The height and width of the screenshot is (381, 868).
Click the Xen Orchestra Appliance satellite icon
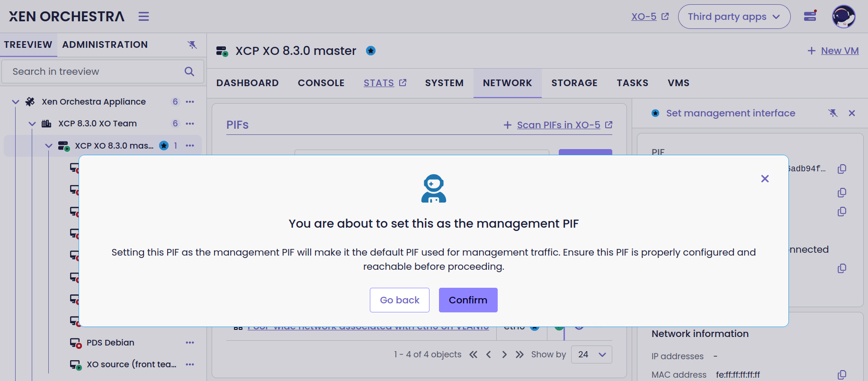point(30,102)
